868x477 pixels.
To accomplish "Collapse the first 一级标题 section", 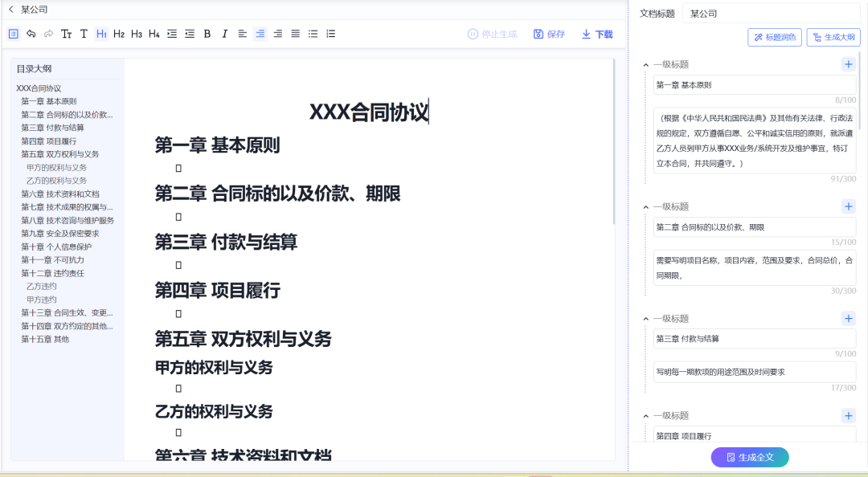I will pyautogui.click(x=645, y=65).
